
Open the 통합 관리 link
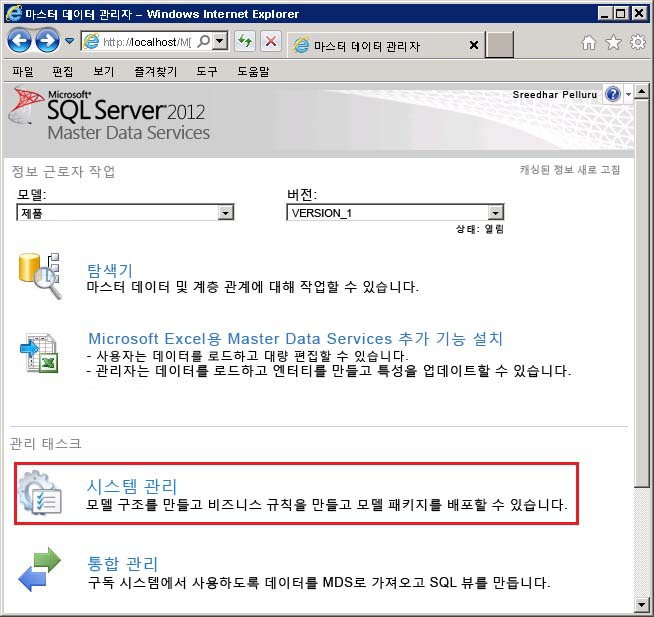(123, 564)
